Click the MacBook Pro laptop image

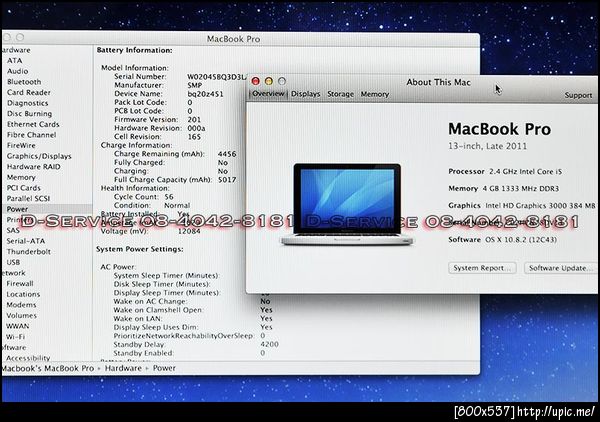tap(347, 204)
